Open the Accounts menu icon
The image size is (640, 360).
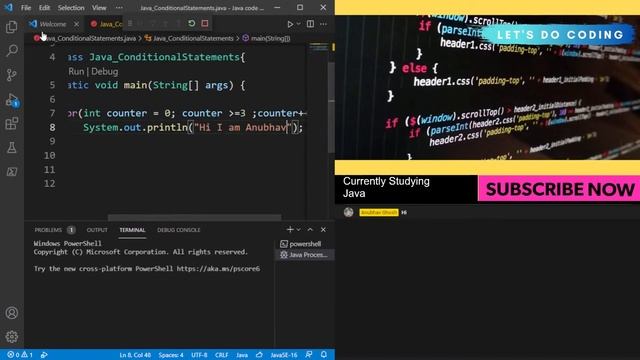pos(11,313)
